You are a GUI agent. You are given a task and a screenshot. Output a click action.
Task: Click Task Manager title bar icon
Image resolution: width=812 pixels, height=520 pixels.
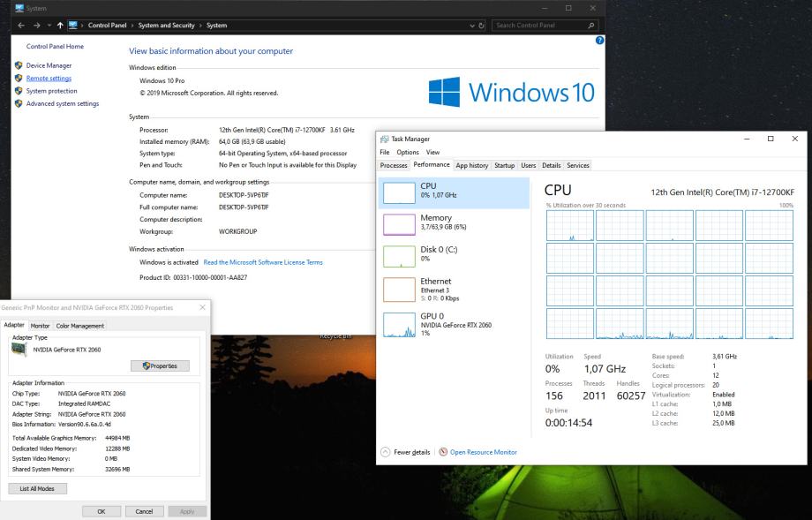pos(384,139)
